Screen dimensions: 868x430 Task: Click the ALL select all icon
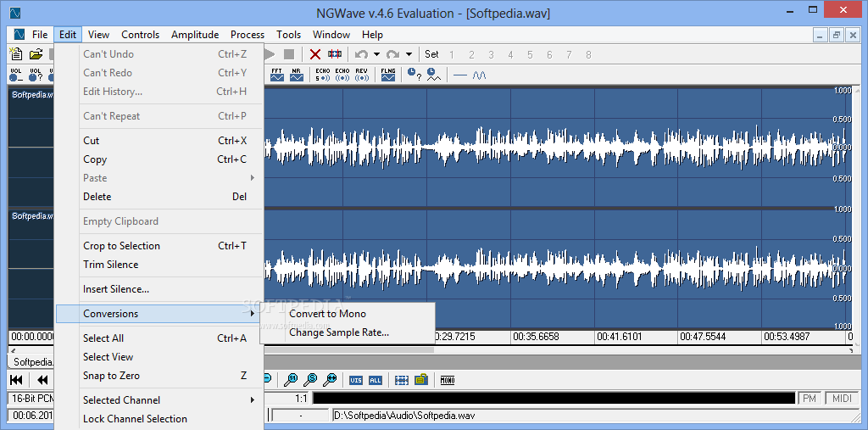coord(376,380)
